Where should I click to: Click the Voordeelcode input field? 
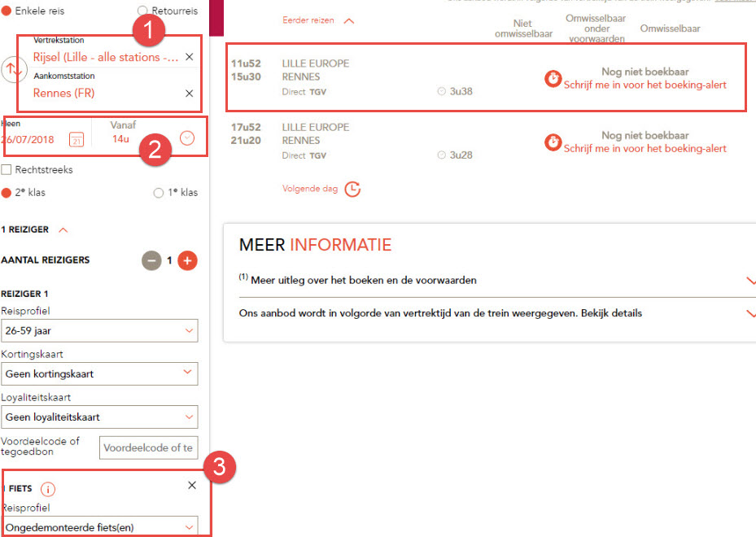[x=148, y=447]
